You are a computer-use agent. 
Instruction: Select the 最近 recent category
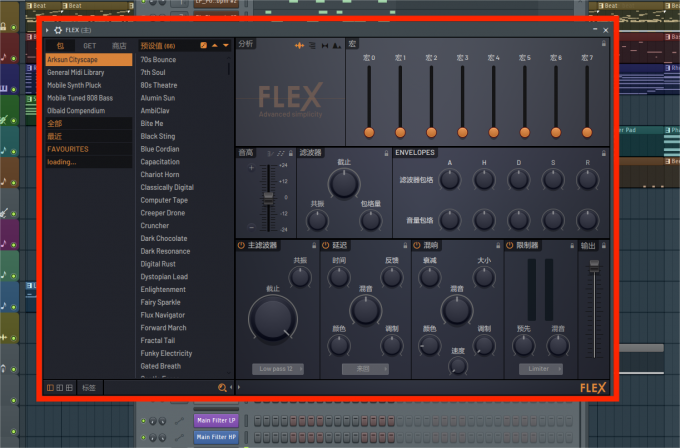click(89, 136)
